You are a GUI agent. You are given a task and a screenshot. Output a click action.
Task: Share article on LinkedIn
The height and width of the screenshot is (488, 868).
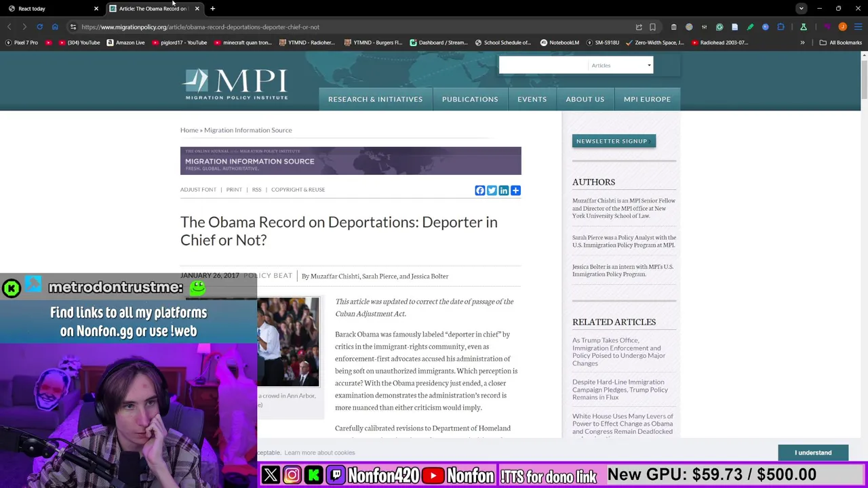(x=504, y=190)
